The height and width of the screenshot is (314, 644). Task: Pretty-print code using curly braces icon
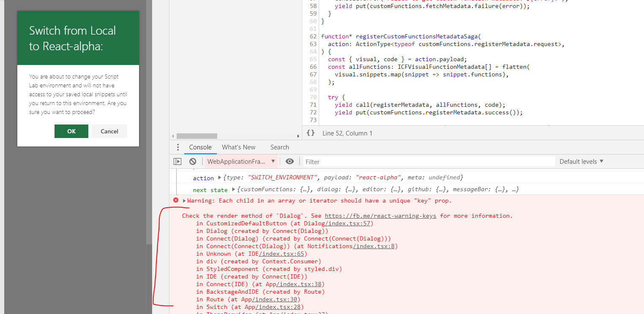tap(311, 133)
